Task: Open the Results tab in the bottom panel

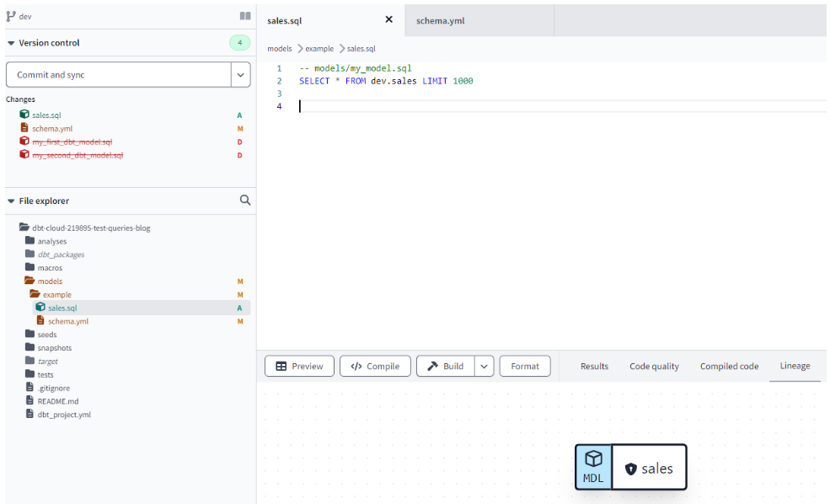Action: [594, 366]
